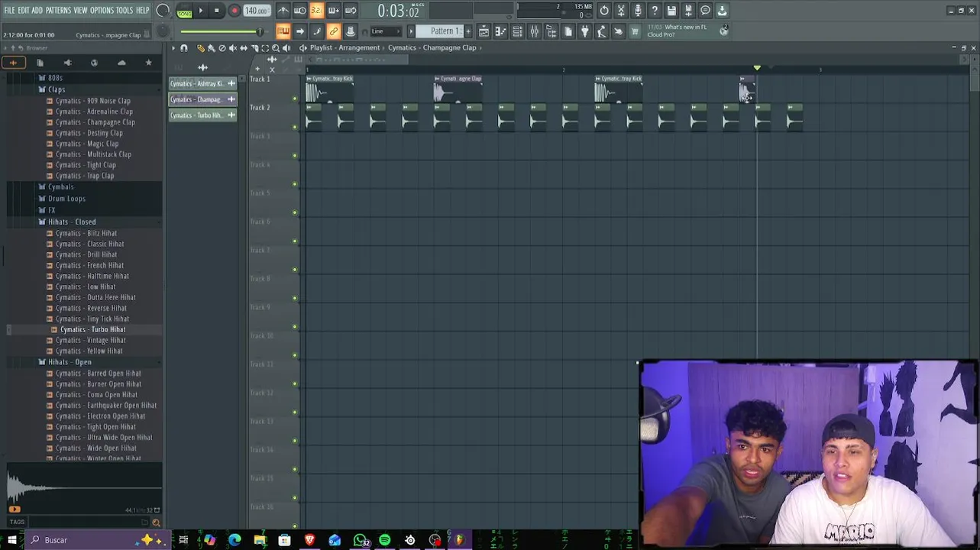
Task: Collapse the Hihats - Open folder
Action: pos(69,362)
